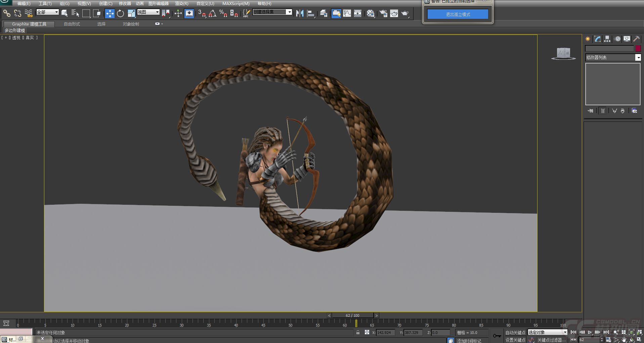The width and height of the screenshot is (644, 343).
Task: Open Select by Name list icon
Action: pyautogui.click(x=75, y=13)
